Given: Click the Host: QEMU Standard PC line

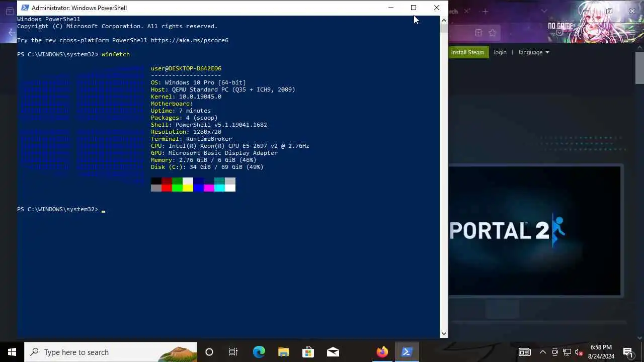Looking at the screenshot, I should pyautogui.click(x=223, y=89).
